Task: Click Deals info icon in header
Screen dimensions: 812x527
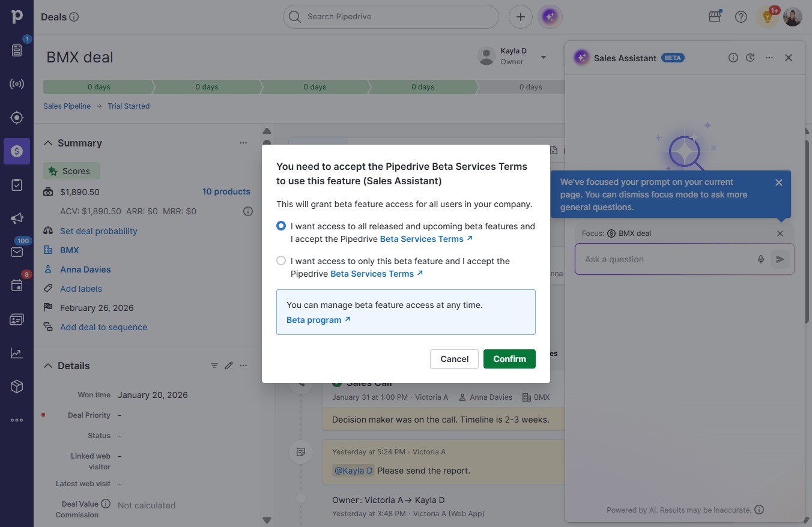Action: point(74,17)
